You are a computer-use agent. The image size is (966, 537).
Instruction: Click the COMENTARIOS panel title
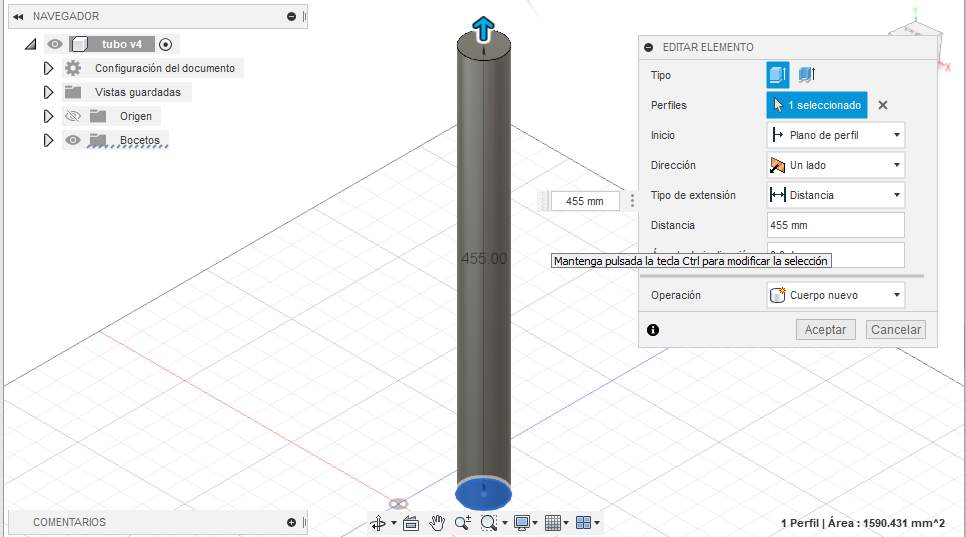coord(70,522)
